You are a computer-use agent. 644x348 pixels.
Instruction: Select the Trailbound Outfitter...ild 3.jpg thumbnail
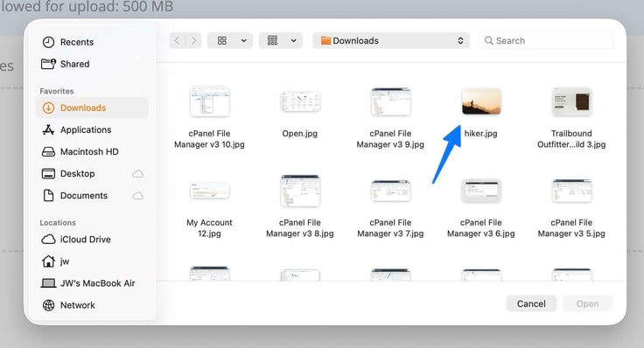pos(571,101)
